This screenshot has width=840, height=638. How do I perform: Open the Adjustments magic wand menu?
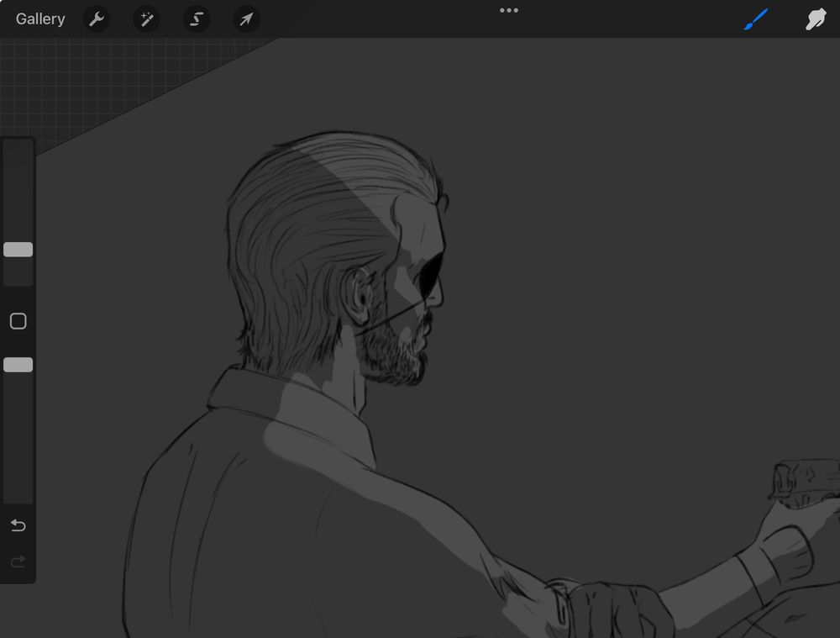click(x=146, y=19)
